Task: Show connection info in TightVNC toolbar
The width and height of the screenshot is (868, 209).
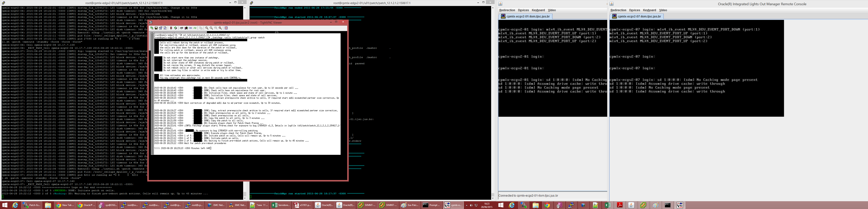Action: pyautogui.click(x=165, y=28)
